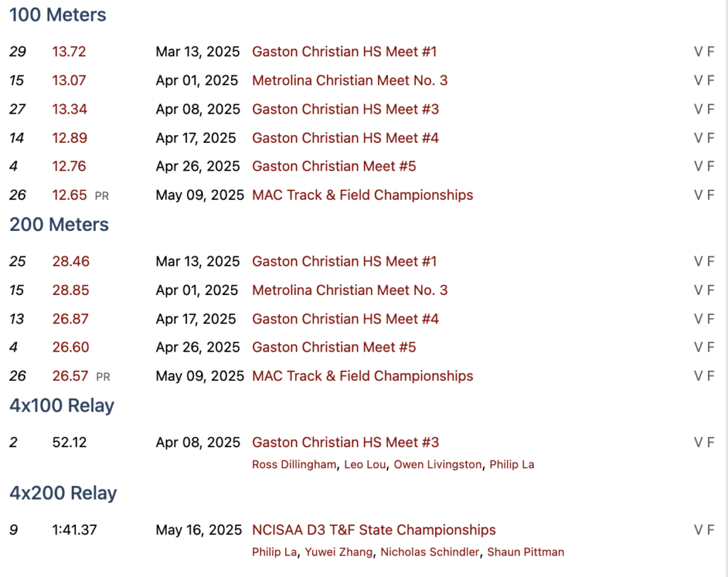
Task: Open Leo Lou's athlete page
Action: click(x=365, y=465)
